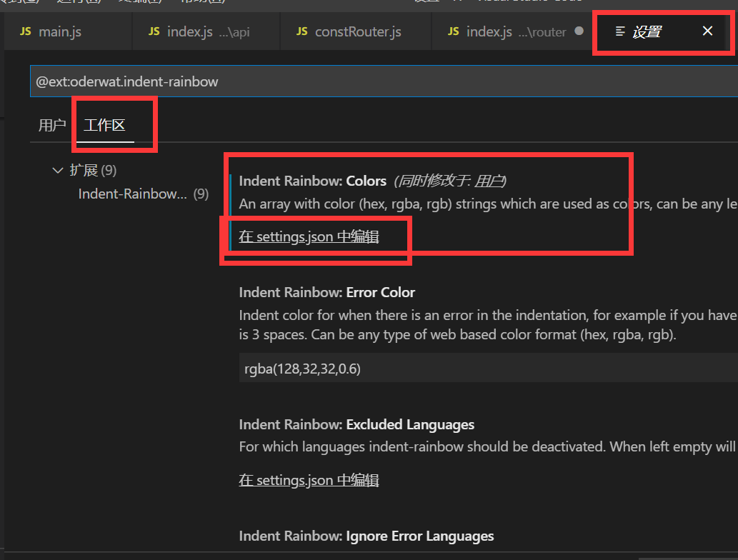Close the 设置 settings tab

point(707,31)
